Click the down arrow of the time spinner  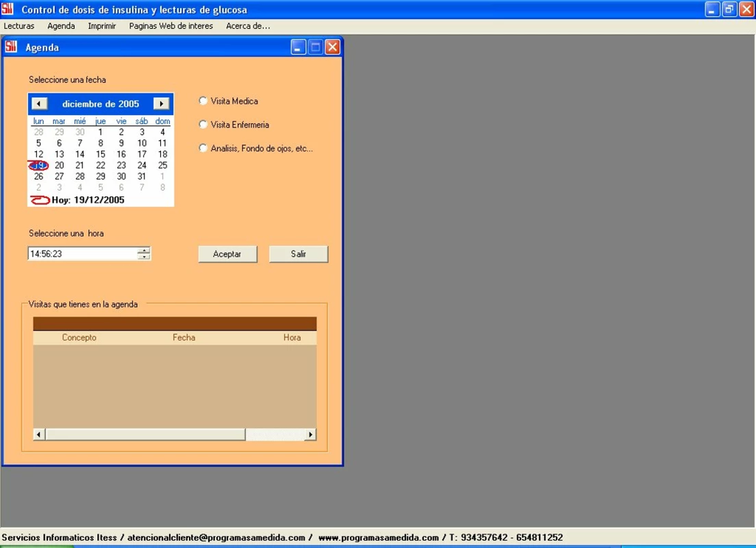(x=143, y=256)
